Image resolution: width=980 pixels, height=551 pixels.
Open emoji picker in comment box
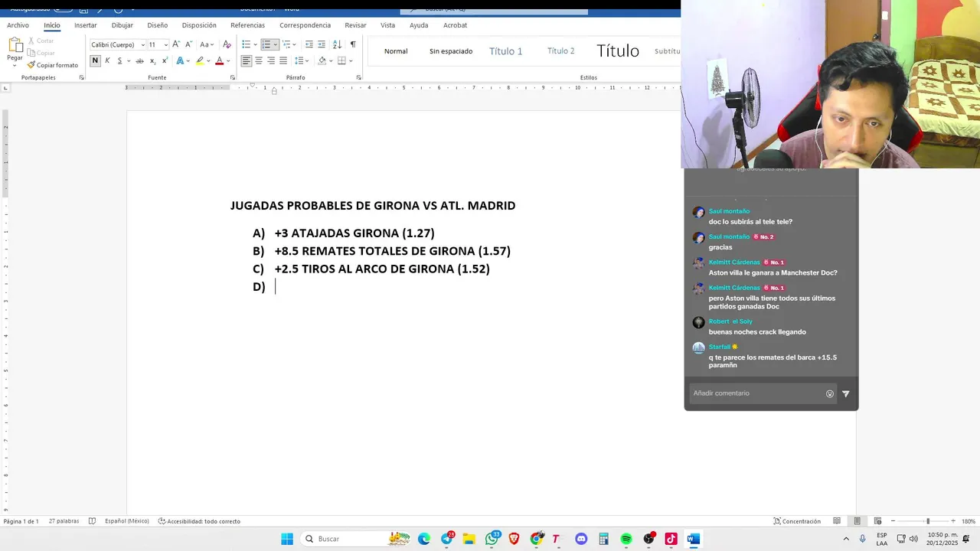[x=830, y=393]
